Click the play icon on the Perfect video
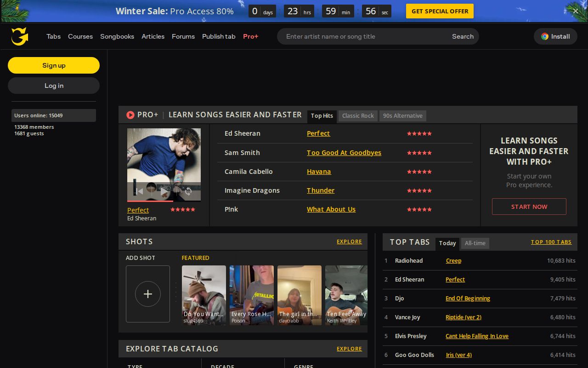588x368 pixels. pyautogui.click(x=164, y=191)
